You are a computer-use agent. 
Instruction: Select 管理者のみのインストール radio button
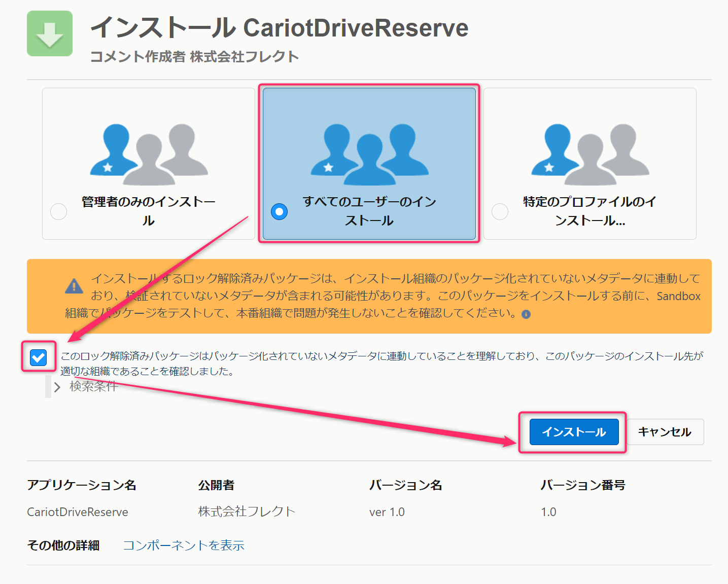pyautogui.click(x=59, y=211)
